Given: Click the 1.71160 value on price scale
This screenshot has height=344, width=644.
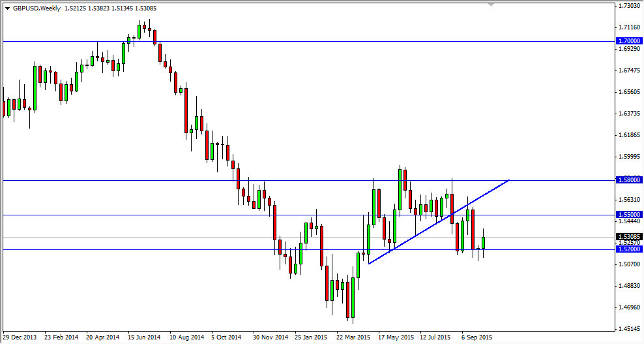Looking at the screenshot, I should click(630, 27).
